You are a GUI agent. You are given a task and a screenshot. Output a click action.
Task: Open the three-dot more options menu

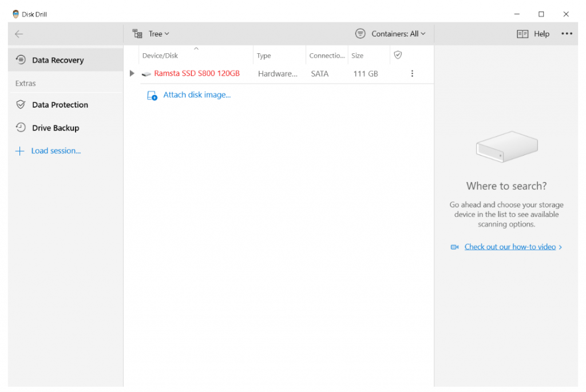point(567,34)
